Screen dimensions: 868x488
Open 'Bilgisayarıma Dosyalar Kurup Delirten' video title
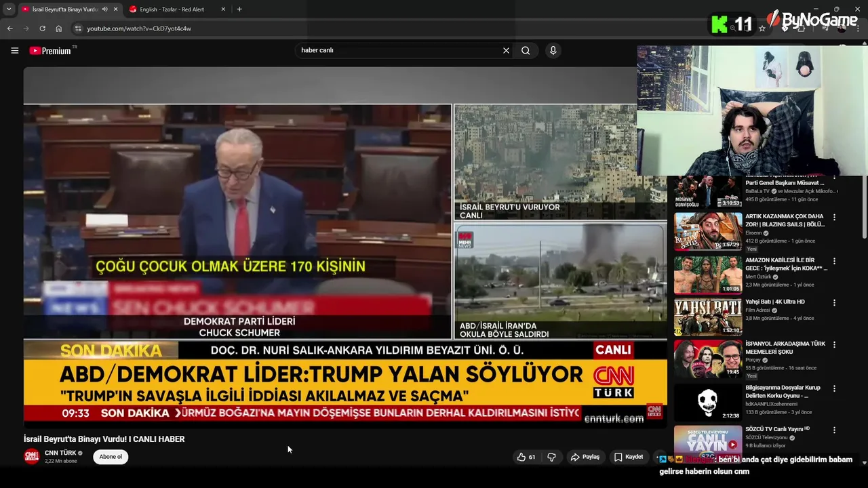point(783,391)
